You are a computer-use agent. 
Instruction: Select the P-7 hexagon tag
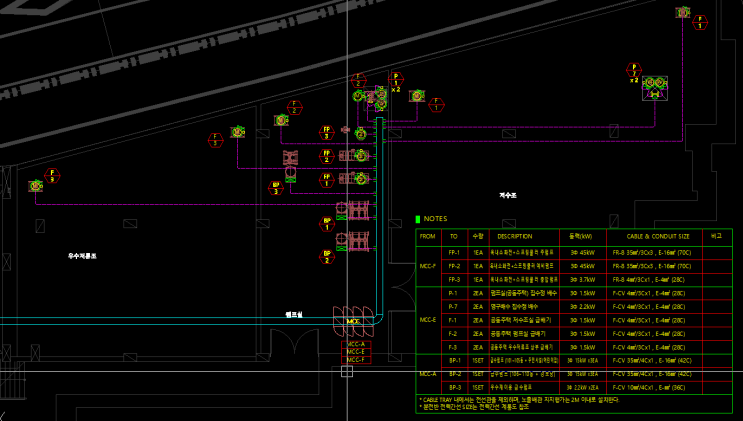[x=634, y=70]
